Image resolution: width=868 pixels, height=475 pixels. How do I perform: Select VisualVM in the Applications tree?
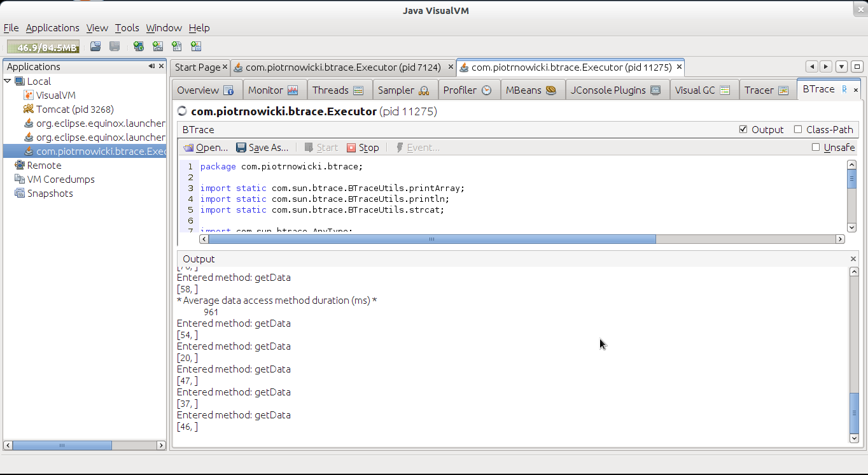55,95
